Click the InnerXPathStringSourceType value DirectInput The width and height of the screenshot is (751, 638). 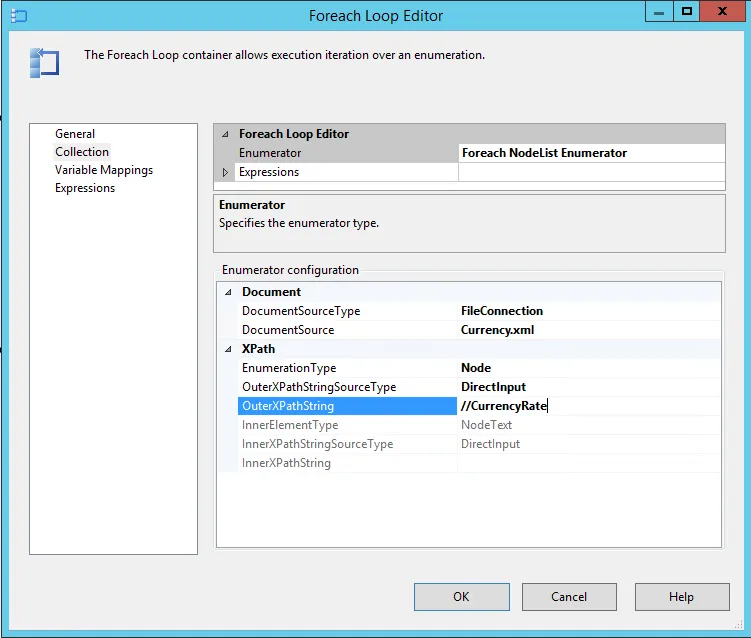click(589, 444)
